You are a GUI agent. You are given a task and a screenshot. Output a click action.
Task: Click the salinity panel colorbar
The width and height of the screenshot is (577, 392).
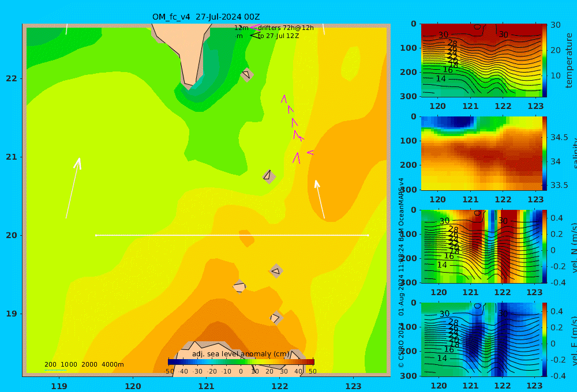coord(545,153)
